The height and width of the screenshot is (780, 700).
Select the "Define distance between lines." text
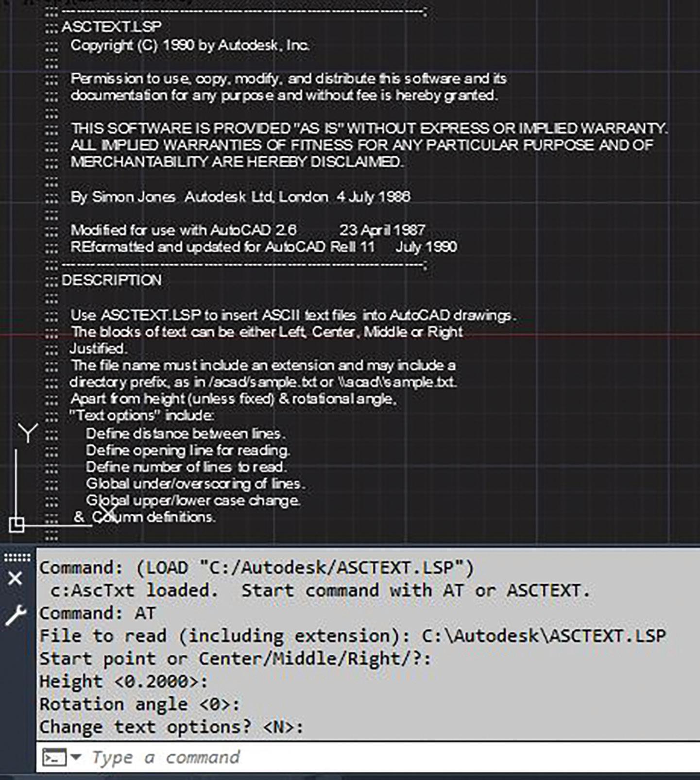click(x=186, y=434)
